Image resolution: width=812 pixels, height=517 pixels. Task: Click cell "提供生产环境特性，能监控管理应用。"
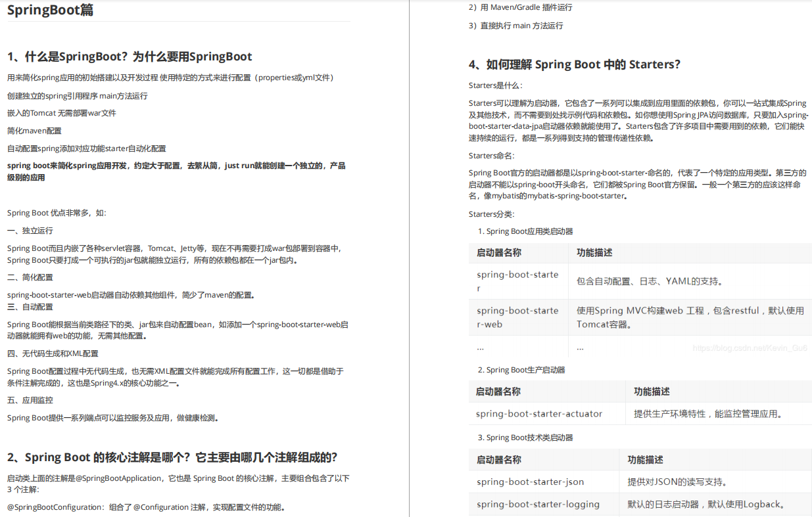(x=709, y=414)
